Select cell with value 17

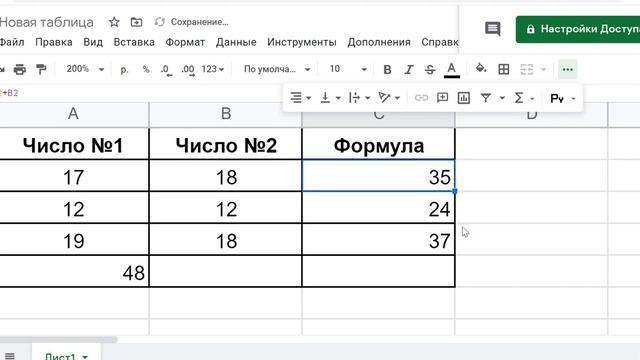coord(73,176)
